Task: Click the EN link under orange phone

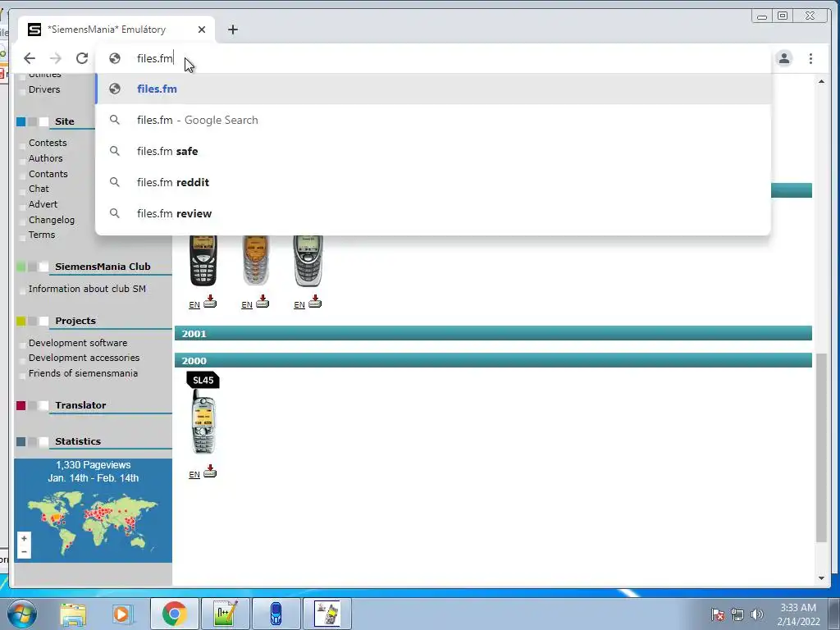Action: coord(247,305)
